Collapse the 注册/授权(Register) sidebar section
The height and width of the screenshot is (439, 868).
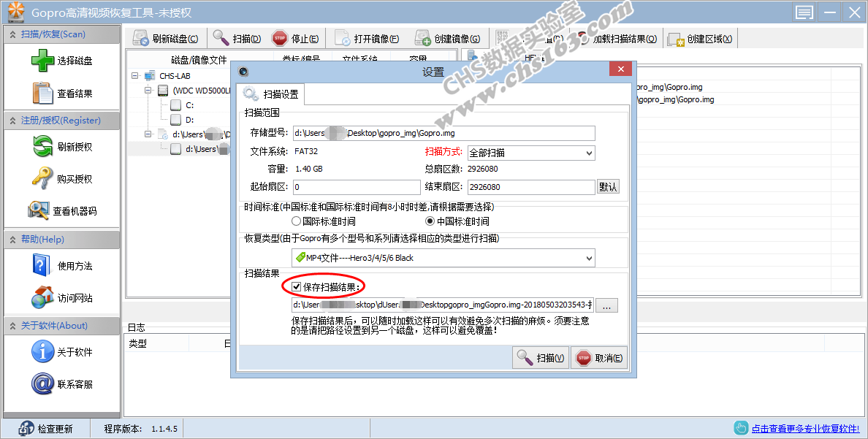tap(12, 120)
